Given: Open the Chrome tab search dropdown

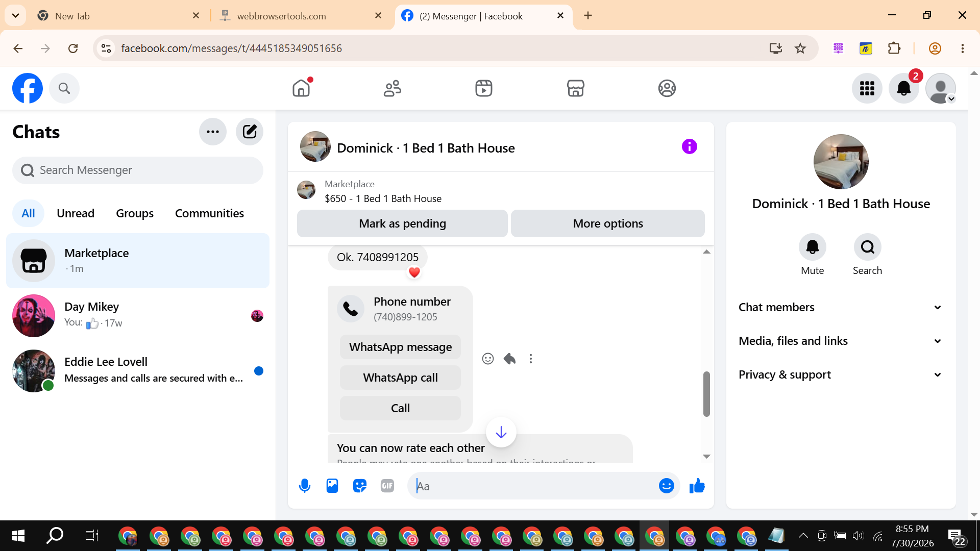Looking at the screenshot, I should pos(15,15).
